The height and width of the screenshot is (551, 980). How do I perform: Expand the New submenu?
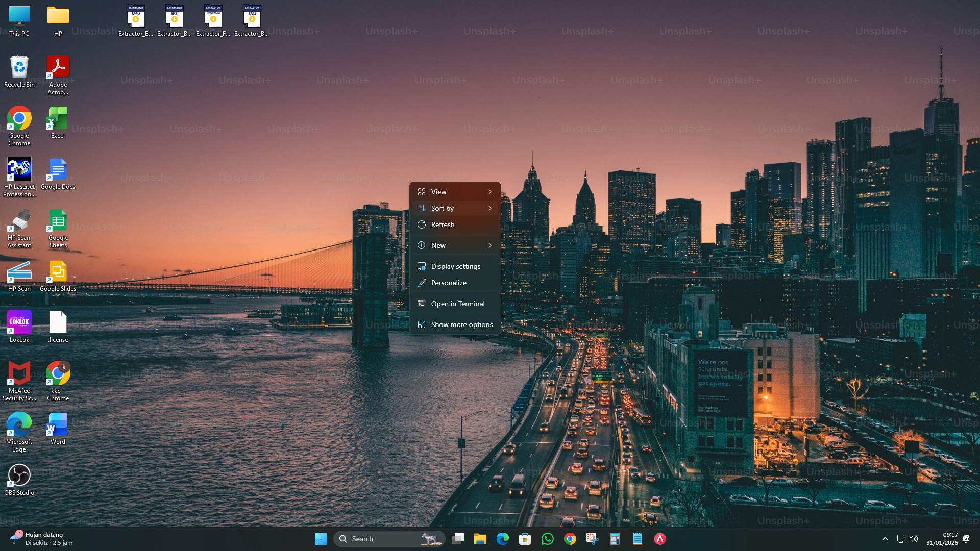[455, 245]
